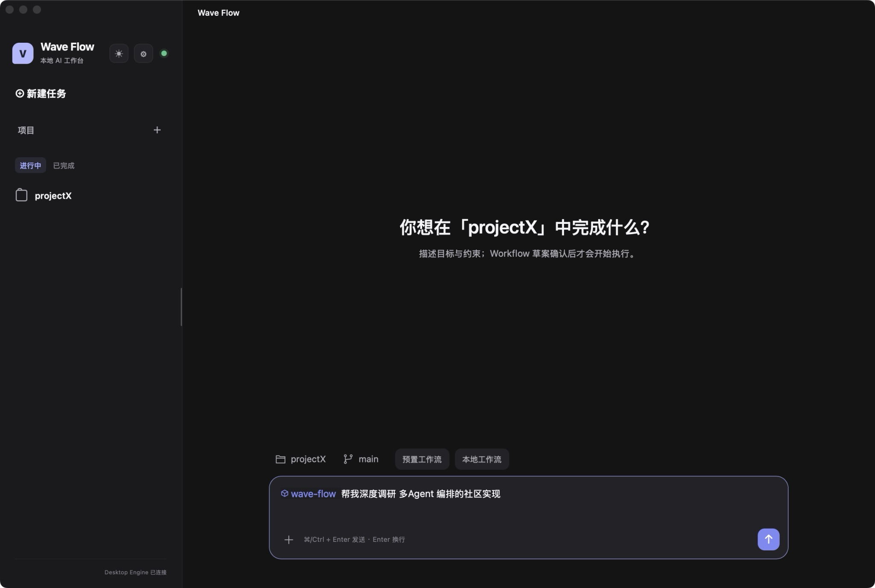Create a new task with 新建任务

41,94
